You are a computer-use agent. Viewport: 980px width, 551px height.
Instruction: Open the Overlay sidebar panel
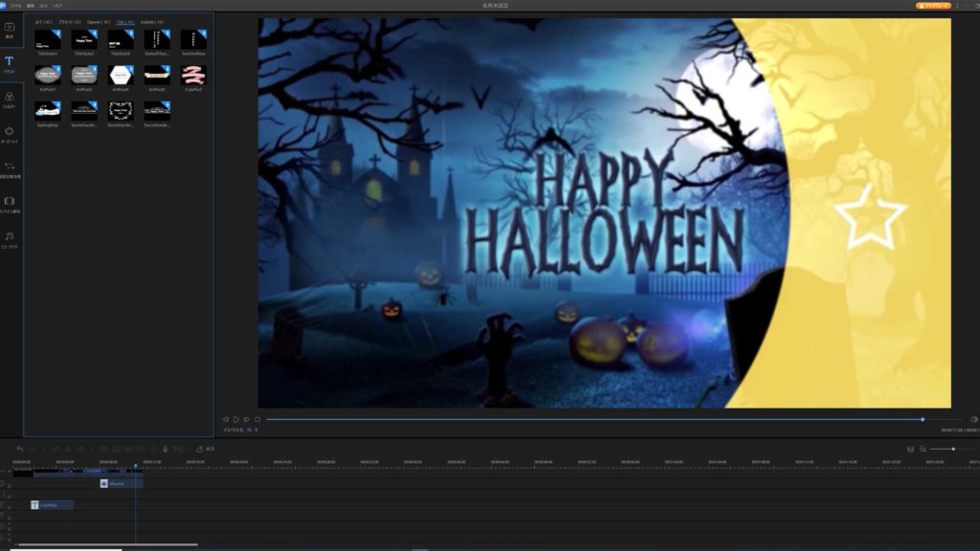[x=10, y=134]
